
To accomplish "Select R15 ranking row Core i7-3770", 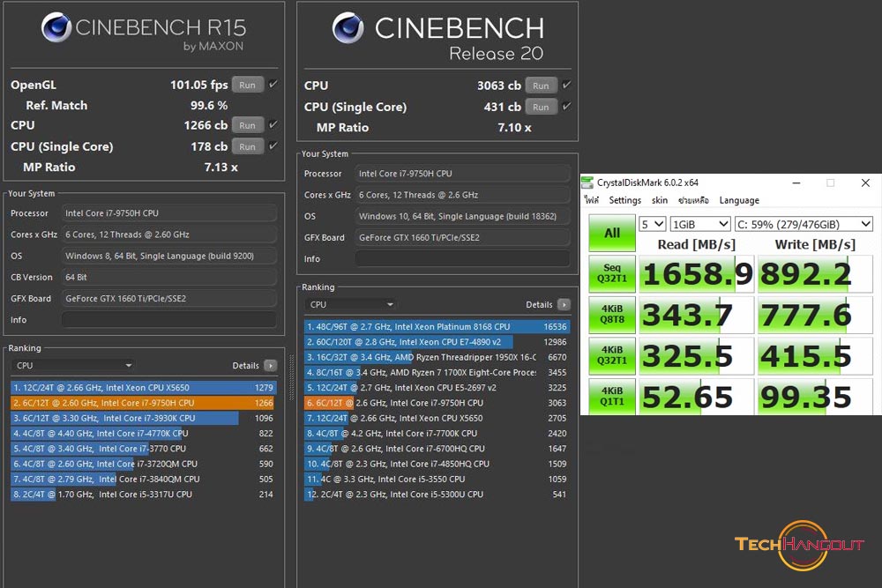I will [x=144, y=449].
